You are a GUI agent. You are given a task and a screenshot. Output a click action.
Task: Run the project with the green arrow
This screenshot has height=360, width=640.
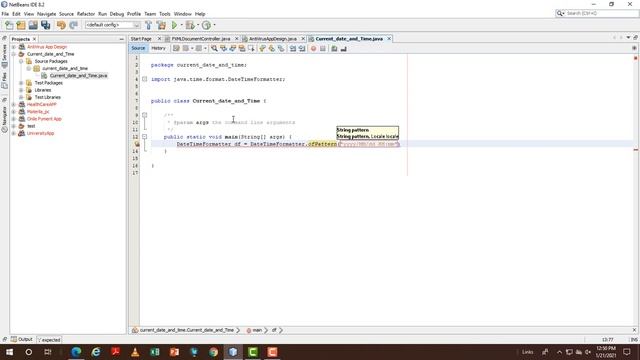[174, 25]
